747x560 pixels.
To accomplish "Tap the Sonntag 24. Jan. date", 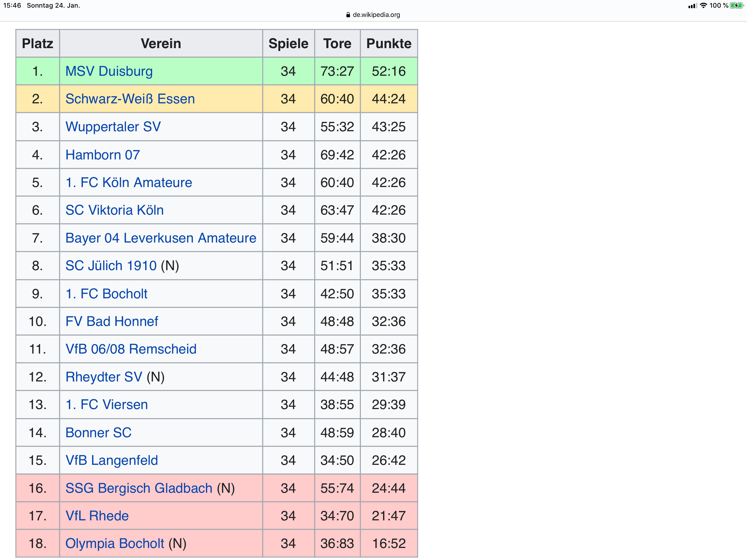I will (53, 5).
